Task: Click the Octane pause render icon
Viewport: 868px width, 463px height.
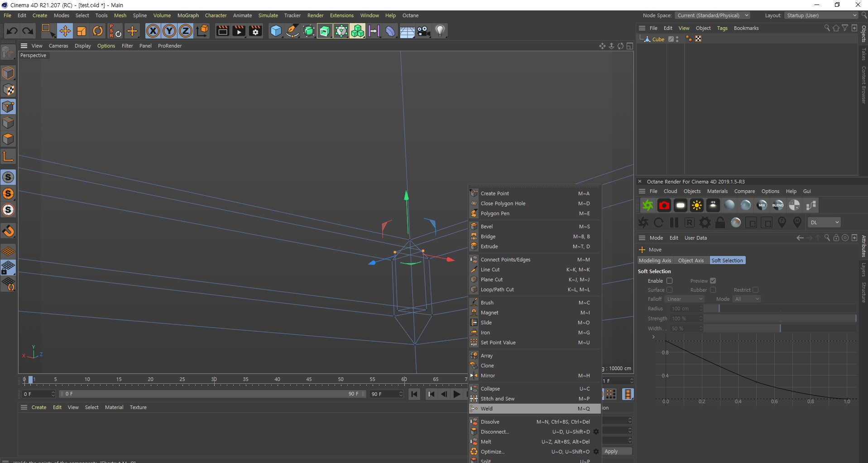Action: (674, 222)
